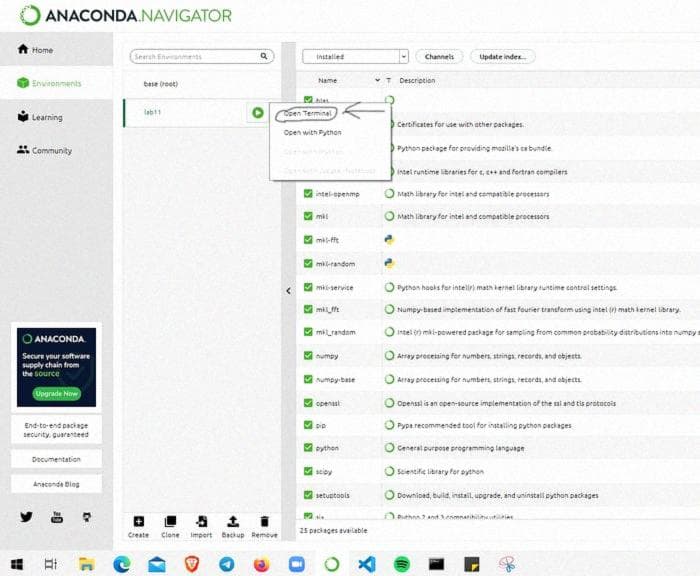Collapse the environments panel with the arrow
The width and height of the screenshot is (700, 576).
[288, 291]
